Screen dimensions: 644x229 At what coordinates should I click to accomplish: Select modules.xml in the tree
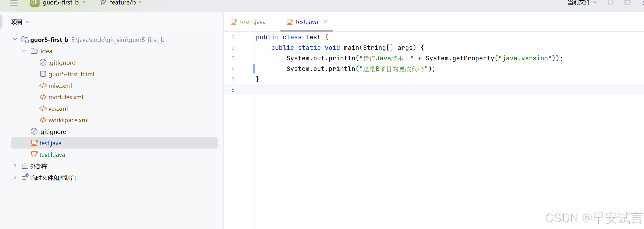click(66, 97)
